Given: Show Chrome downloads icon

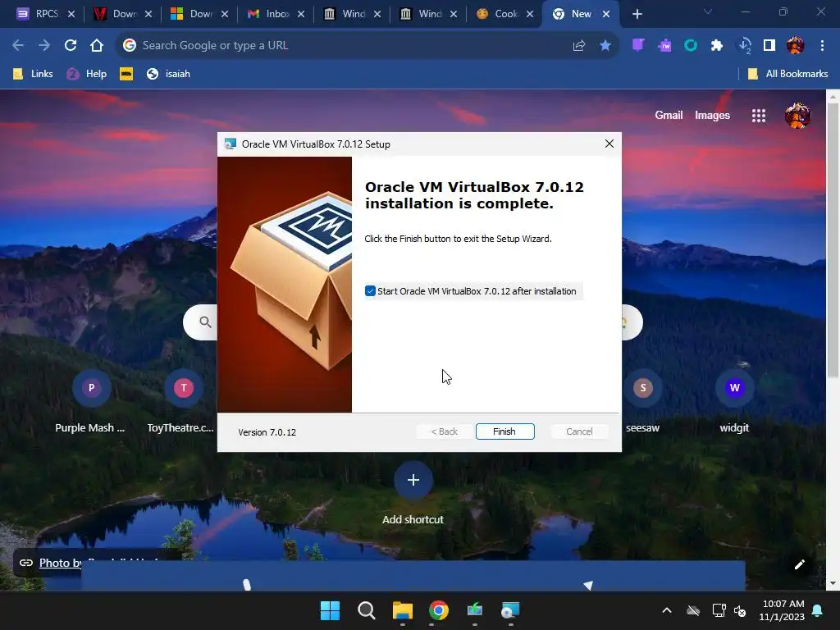Looking at the screenshot, I should pos(744,46).
